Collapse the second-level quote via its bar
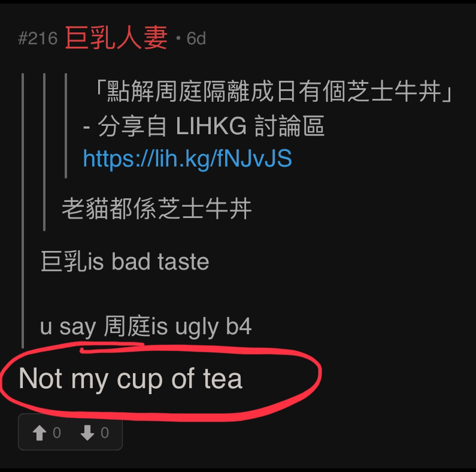 (x=44, y=152)
